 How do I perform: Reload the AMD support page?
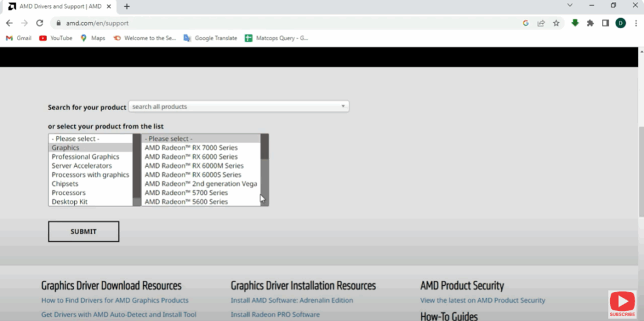[40, 23]
